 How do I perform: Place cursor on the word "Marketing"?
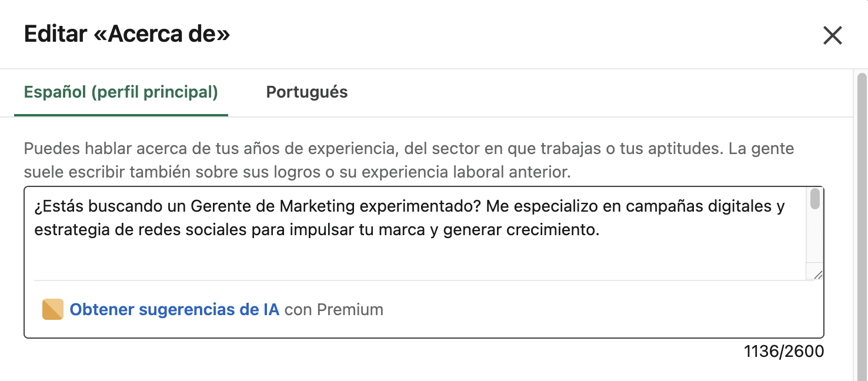tap(317, 206)
